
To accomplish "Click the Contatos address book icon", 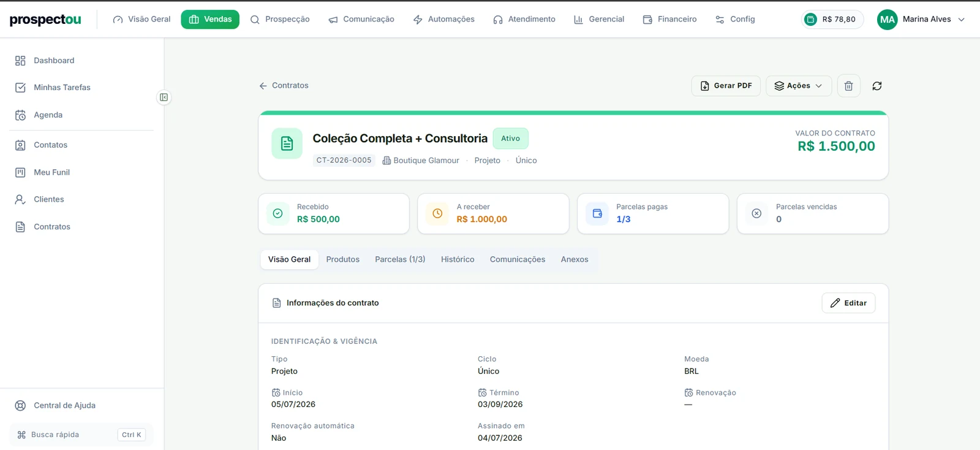I will [x=20, y=145].
